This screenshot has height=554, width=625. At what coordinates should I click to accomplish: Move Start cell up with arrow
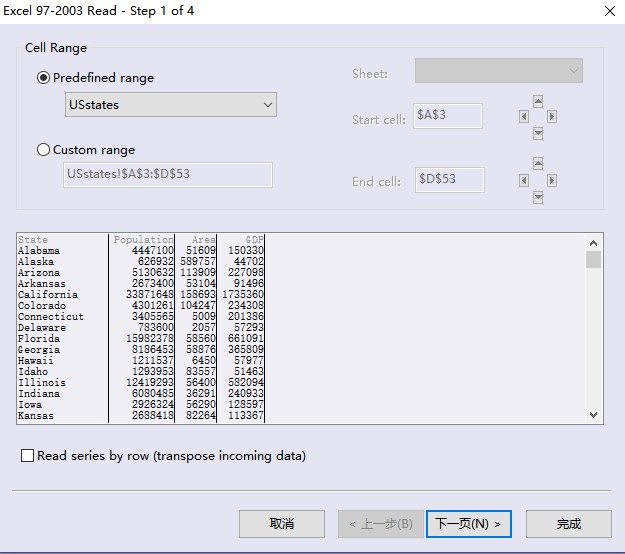538,101
